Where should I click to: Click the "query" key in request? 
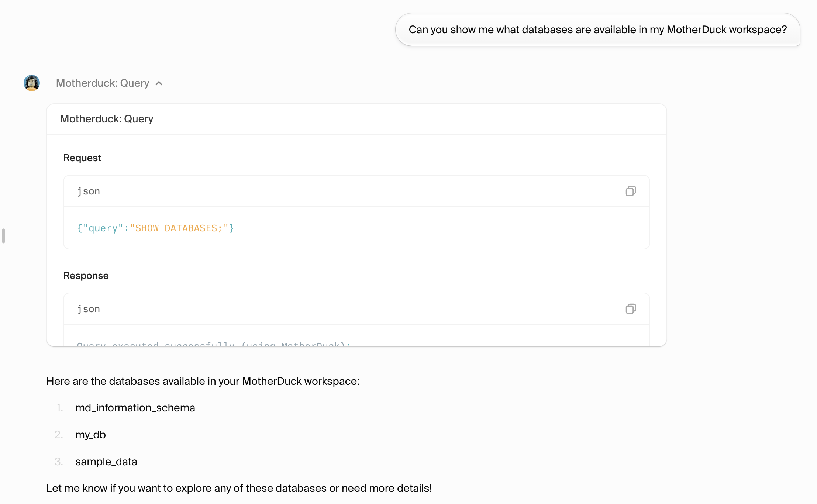(x=103, y=228)
